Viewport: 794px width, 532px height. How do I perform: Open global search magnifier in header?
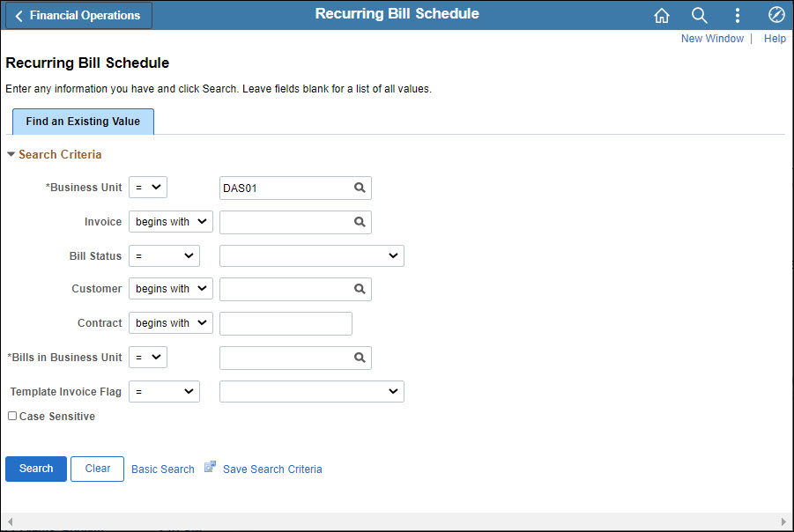(x=700, y=15)
